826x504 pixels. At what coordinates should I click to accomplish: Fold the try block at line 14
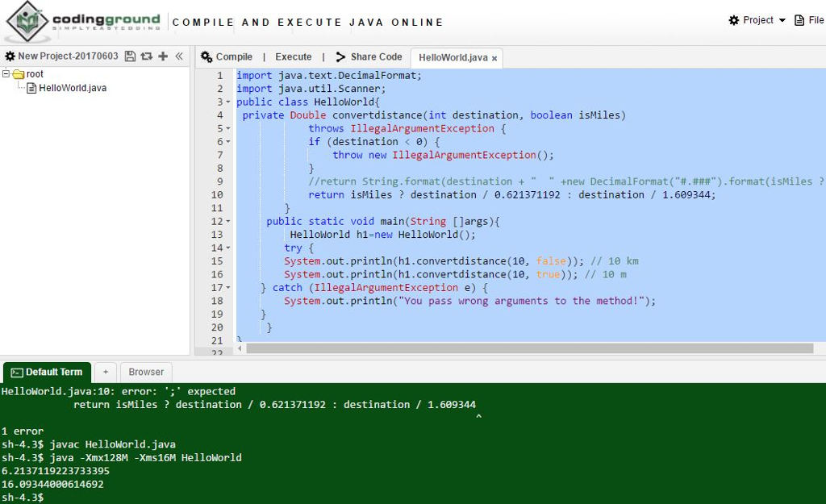click(228, 248)
